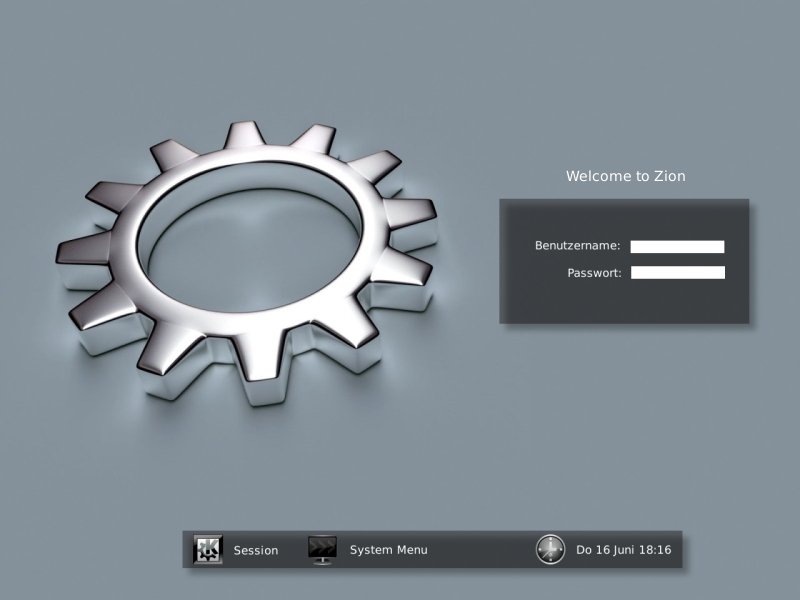Screen dimensions: 800x600
Task: Click the System Menu monitor icon
Action: click(322, 550)
